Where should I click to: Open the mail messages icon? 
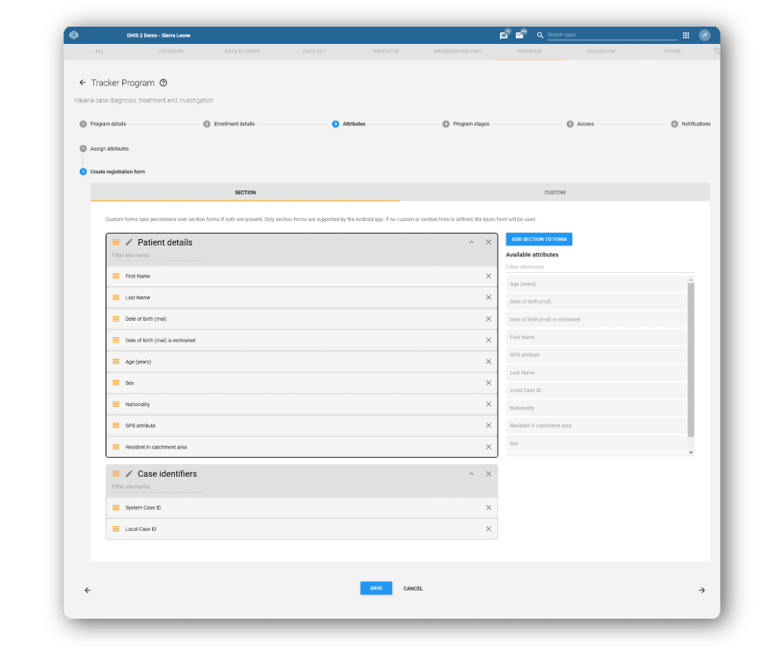click(x=520, y=35)
